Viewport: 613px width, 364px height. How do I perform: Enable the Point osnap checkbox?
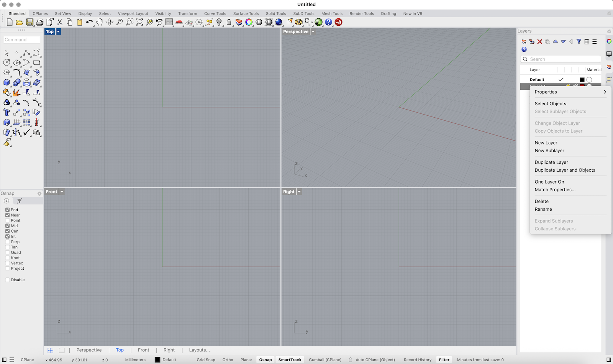point(7,220)
